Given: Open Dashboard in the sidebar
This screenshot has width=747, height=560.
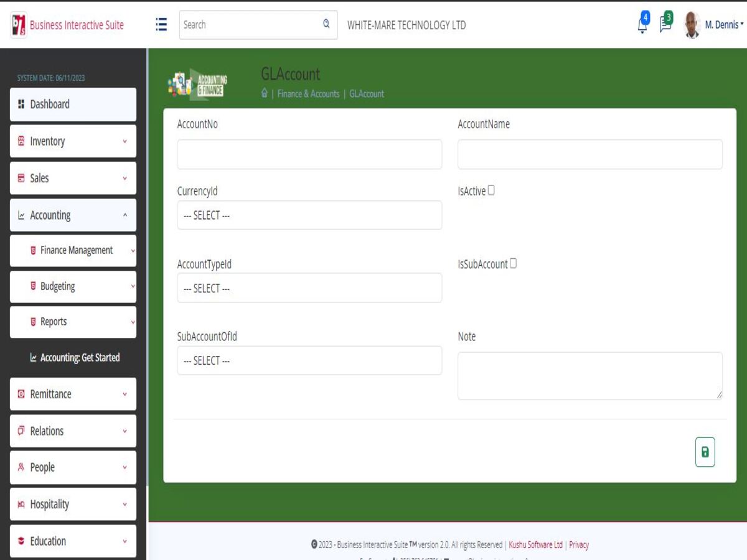Looking at the screenshot, I should (x=73, y=105).
